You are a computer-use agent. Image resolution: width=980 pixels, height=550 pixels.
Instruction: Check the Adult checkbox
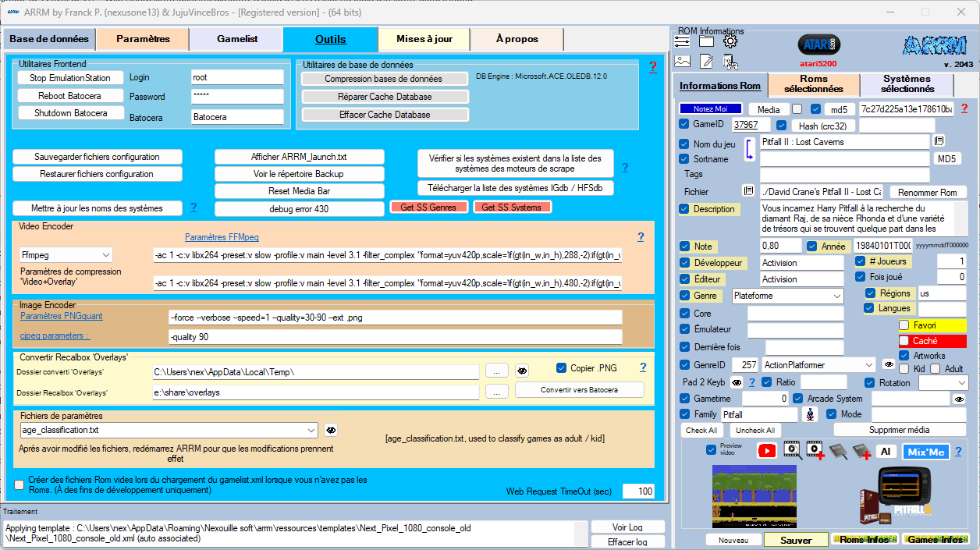coord(936,369)
